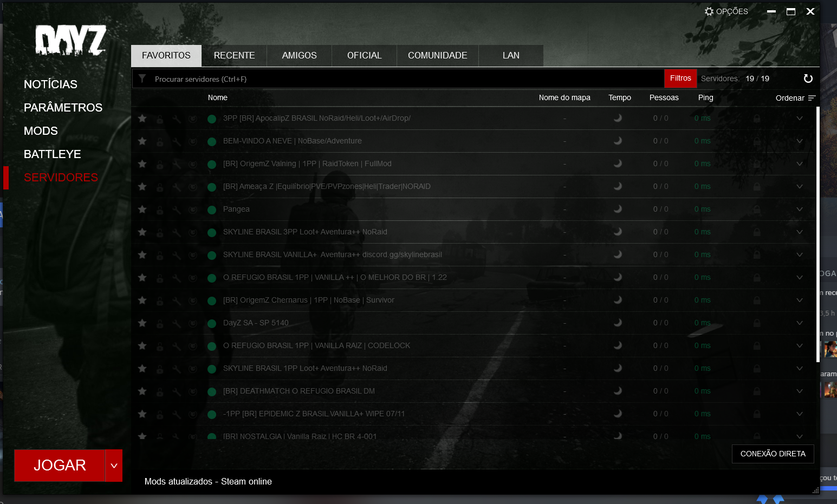Screen dimensions: 837x504
Task: Click the funnel filter icon in search bar
Action: (x=142, y=78)
